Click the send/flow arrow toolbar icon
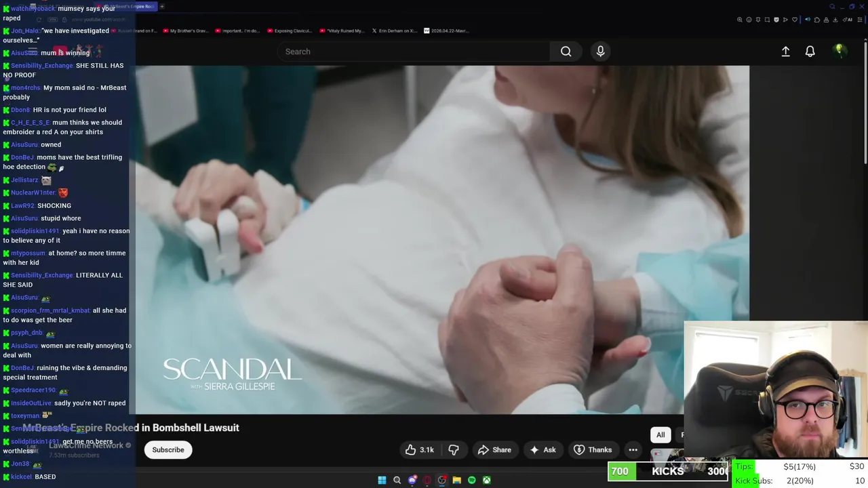Viewport: 868px width, 488px height. click(x=785, y=20)
